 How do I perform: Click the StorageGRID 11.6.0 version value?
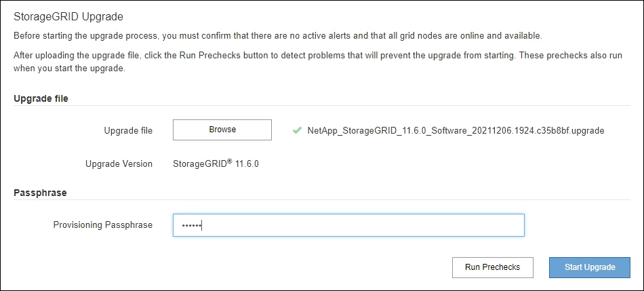216,163
